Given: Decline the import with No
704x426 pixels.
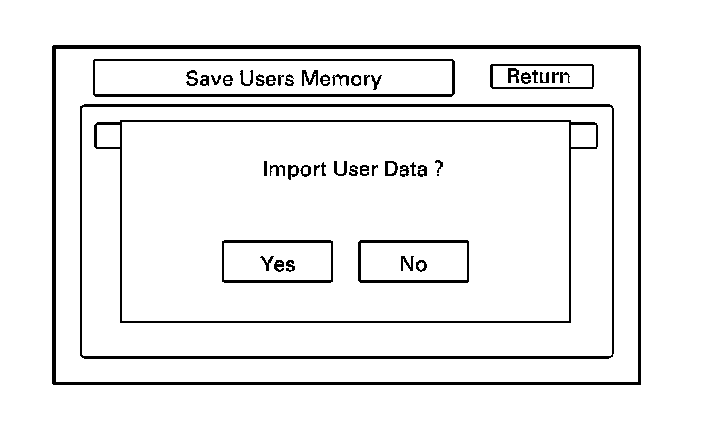Looking at the screenshot, I should tap(413, 263).
